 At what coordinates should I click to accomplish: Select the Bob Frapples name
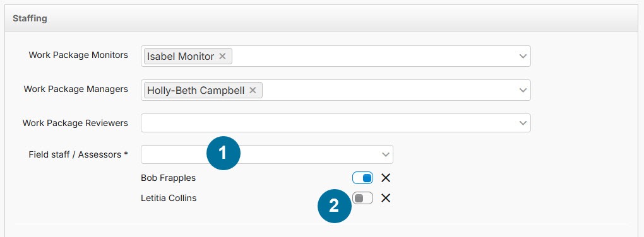pos(169,178)
